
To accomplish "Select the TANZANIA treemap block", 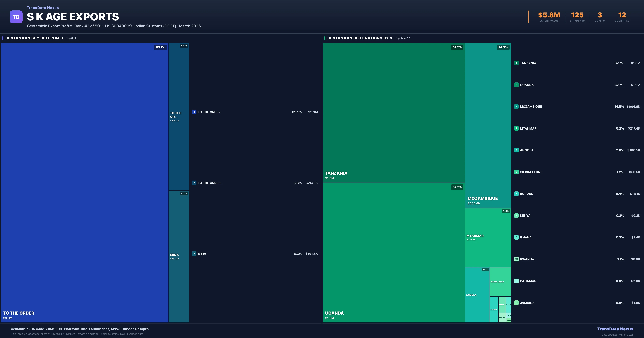I will point(394,113).
